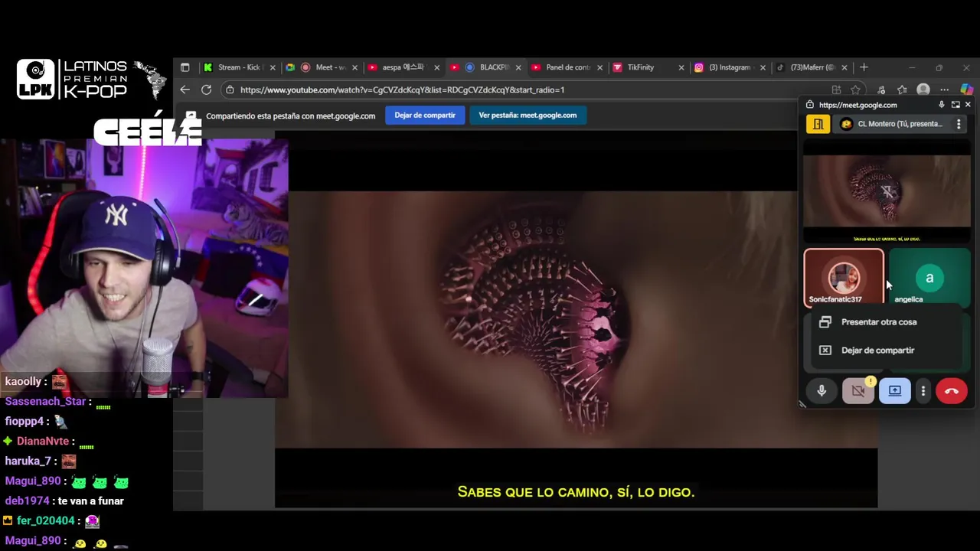980x551 pixels.
Task: Click chat message 'te van a funar'
Action: click(x=90, y=500)
